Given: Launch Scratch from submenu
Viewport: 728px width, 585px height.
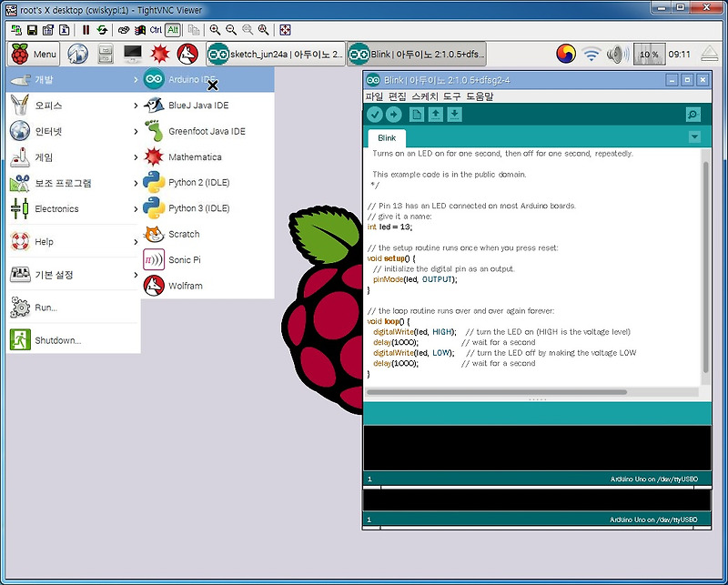Looking at the screenshot, I should [207, 234].
